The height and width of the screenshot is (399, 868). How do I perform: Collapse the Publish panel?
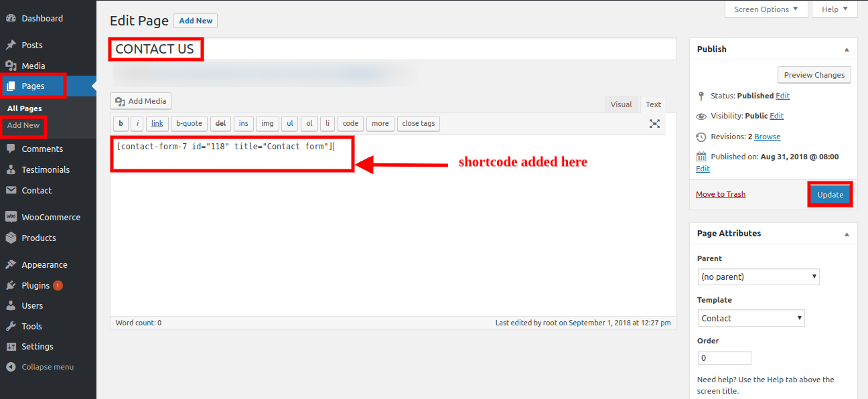(x=847, y=50)
